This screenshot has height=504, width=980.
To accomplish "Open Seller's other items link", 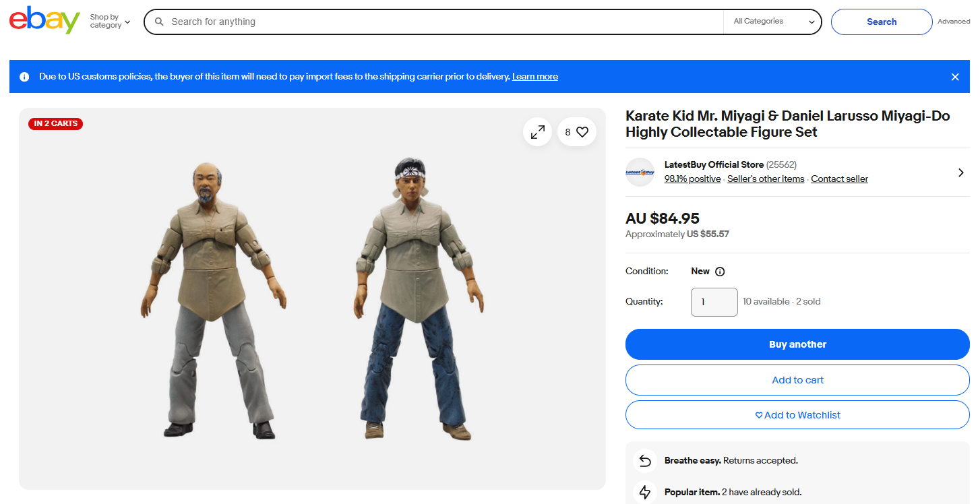I will [x=766, y=179].
